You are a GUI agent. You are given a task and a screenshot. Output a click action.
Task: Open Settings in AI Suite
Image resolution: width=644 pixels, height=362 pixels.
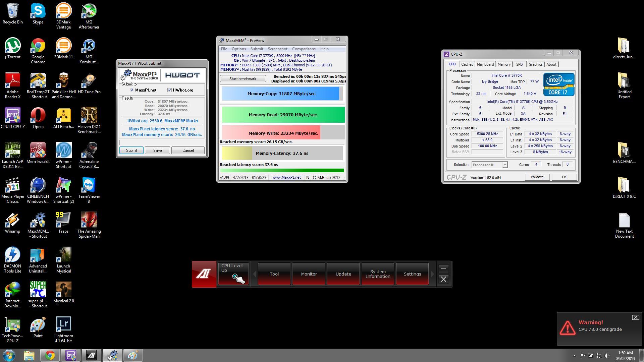(412, 274)
